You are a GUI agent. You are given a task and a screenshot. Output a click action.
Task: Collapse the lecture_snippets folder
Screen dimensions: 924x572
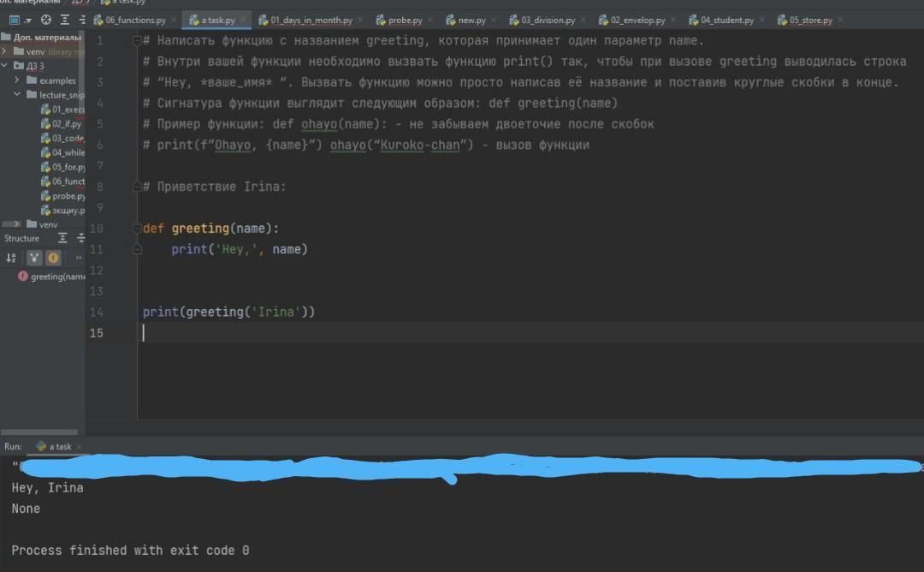16,94
